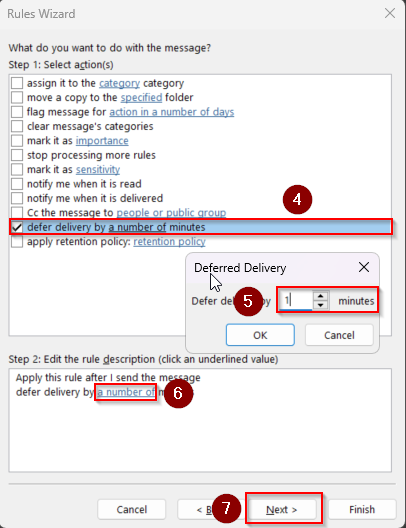Check 'apply retention policy' checkbox
This screenshot has height=528, width=406.
tap(17, 241)
